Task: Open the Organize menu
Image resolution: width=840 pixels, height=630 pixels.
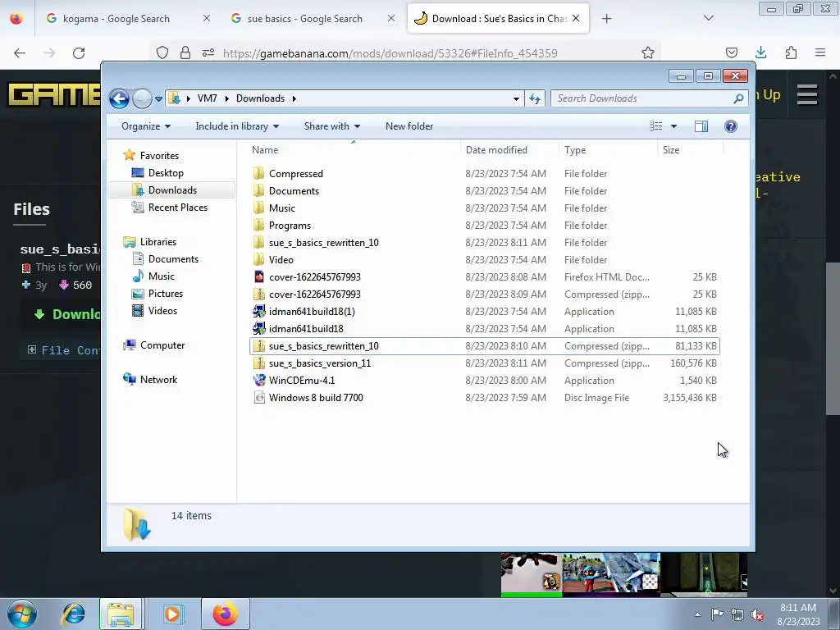Action: point(146,126)
